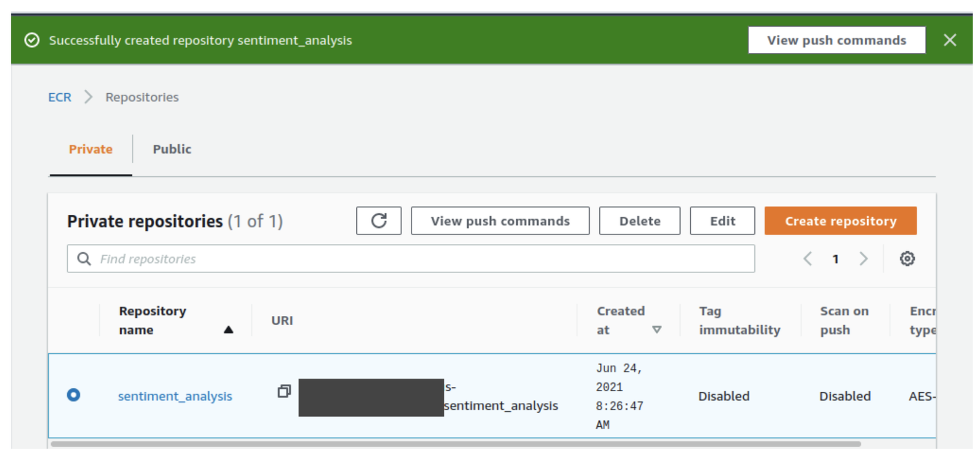980x463 pixels.
Task: Go to the previous page arrow
Action: [808, 259]
